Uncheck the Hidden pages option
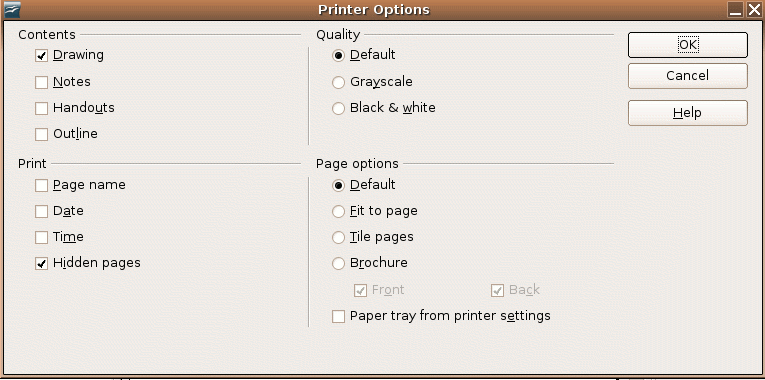 [x=41, y=263]
